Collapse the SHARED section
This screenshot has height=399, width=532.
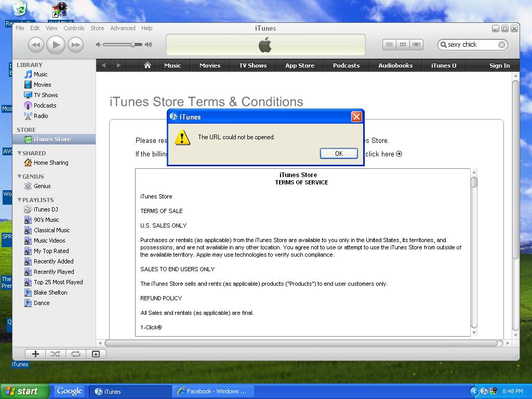[19, 153]
